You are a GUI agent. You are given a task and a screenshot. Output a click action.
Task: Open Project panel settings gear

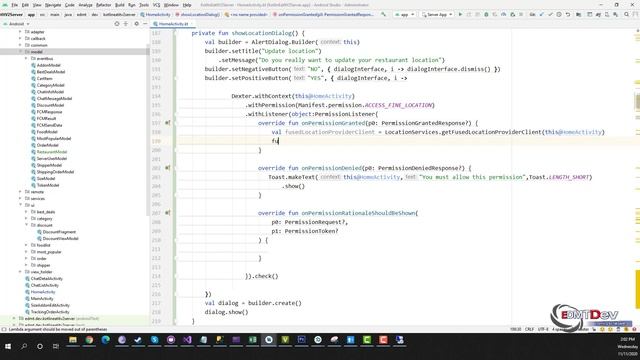click(136, 24)
